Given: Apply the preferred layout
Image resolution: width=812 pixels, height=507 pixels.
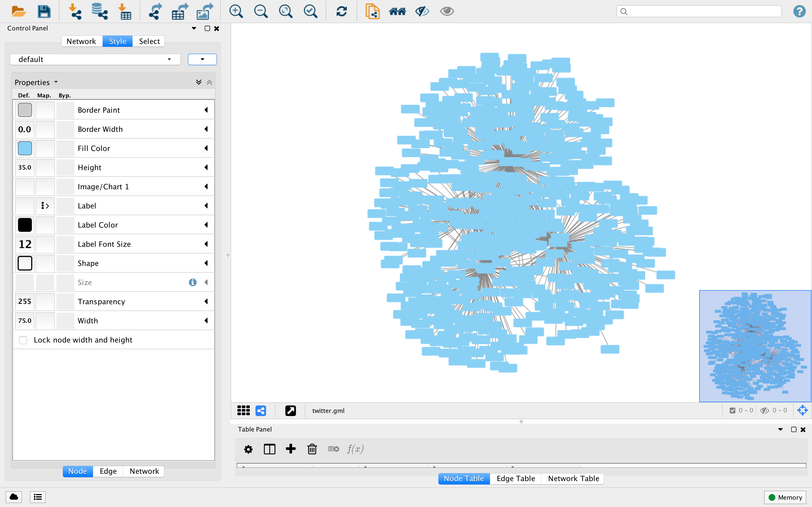Looking at the screenshot, I should coord(341,11).
